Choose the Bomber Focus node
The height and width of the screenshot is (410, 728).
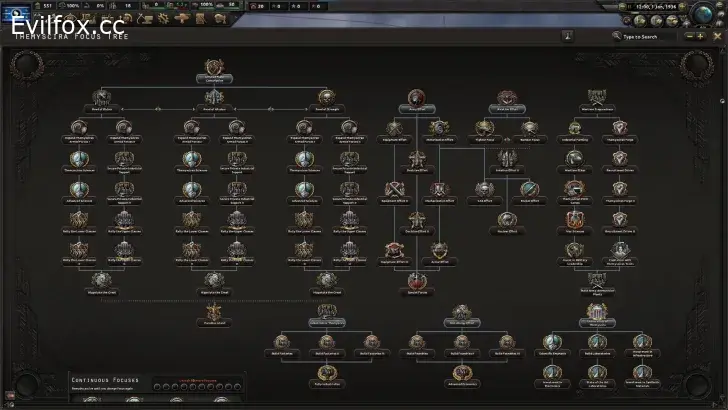[x=529, y=129]
